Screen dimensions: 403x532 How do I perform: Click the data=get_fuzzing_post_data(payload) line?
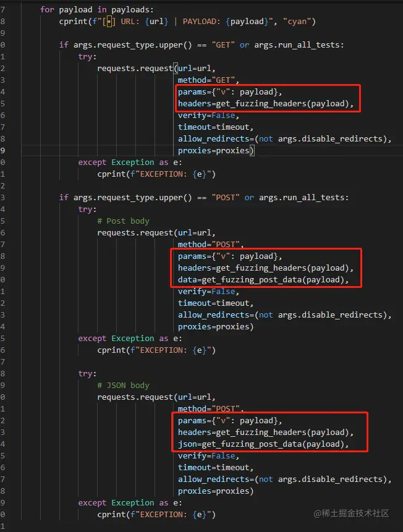click(263, 280)
